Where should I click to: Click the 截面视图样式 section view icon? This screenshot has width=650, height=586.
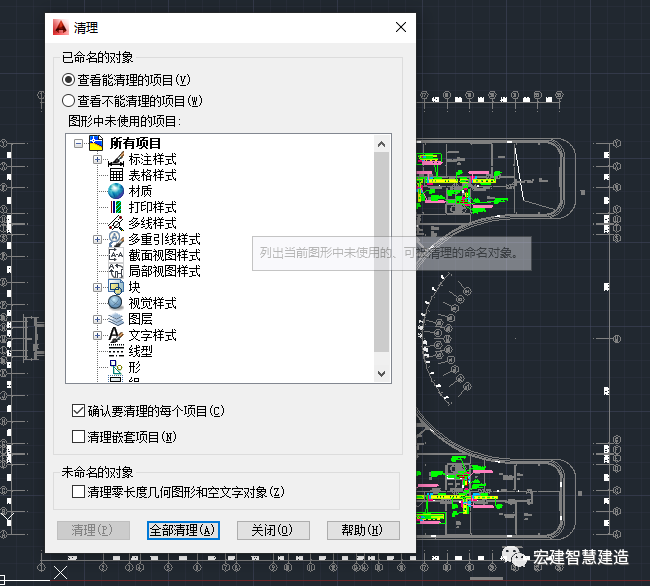point(116,255)
